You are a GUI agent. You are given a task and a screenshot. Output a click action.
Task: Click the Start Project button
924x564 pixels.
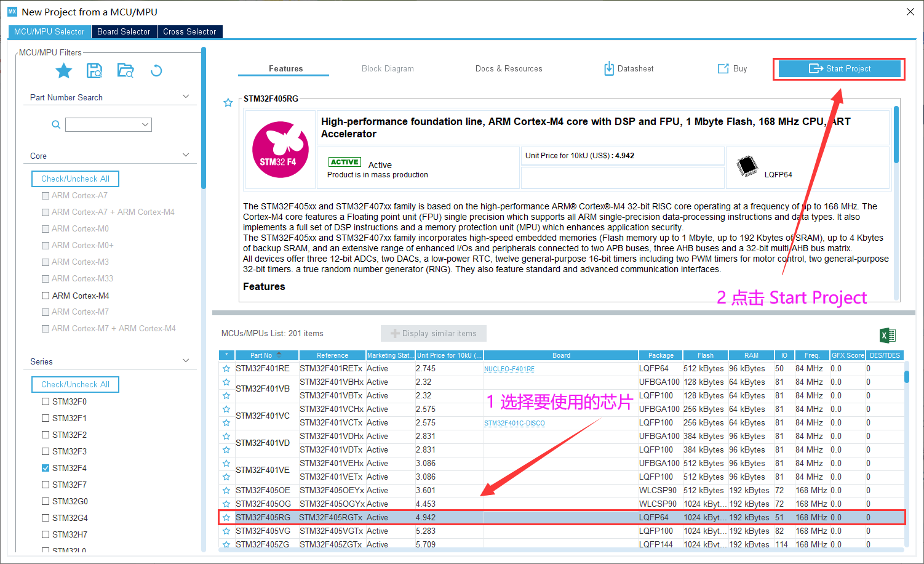[x=840, y=69]
